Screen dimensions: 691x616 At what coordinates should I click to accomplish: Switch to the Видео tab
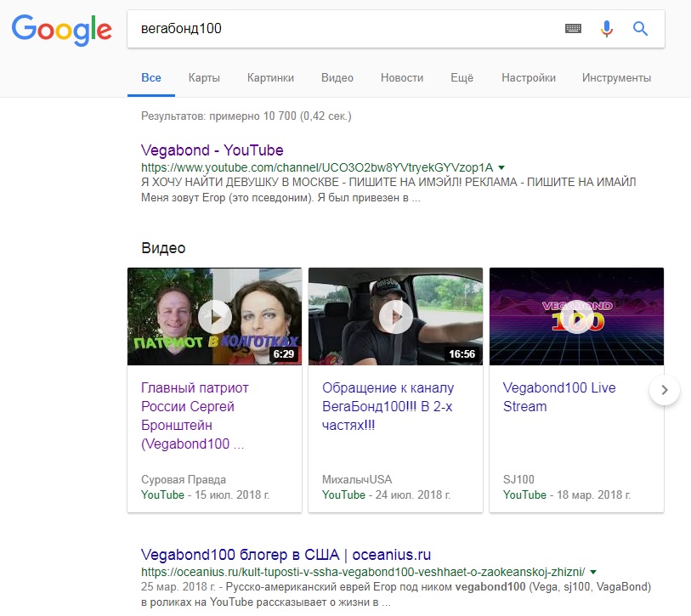[337, 78]
